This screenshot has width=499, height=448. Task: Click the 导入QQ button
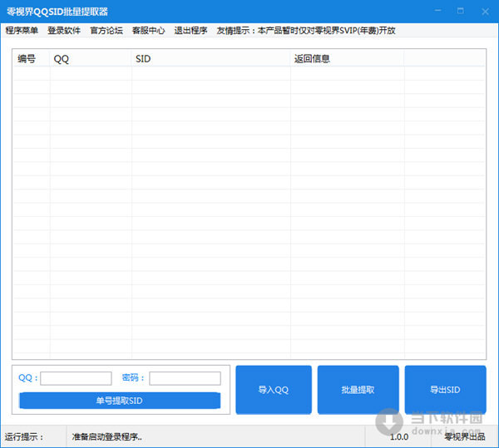coord(274,390)
